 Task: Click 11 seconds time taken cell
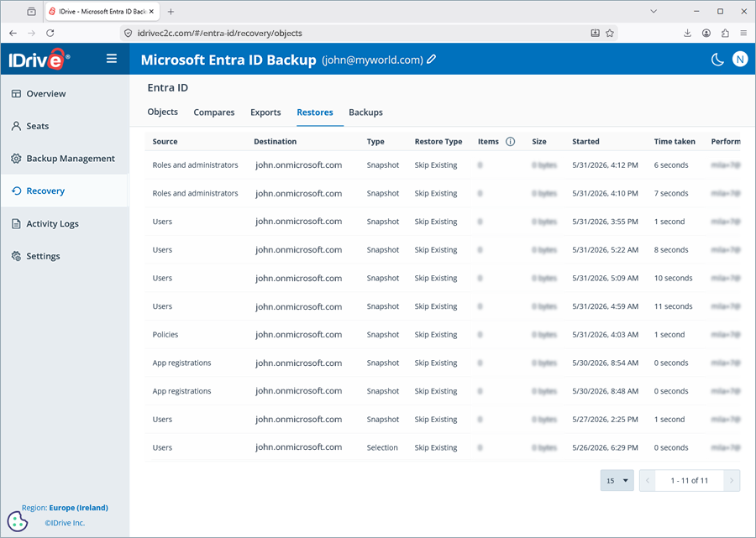[x=673, y=306]
